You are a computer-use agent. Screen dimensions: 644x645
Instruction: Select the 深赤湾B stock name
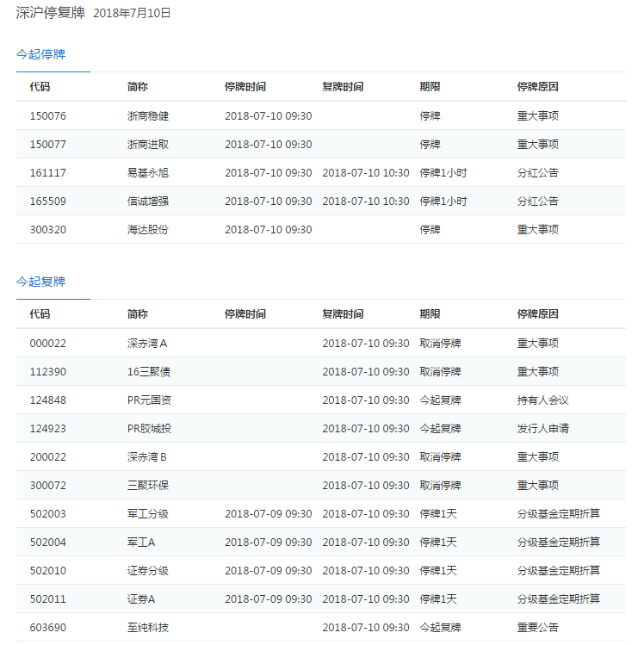tap(146, 457)
